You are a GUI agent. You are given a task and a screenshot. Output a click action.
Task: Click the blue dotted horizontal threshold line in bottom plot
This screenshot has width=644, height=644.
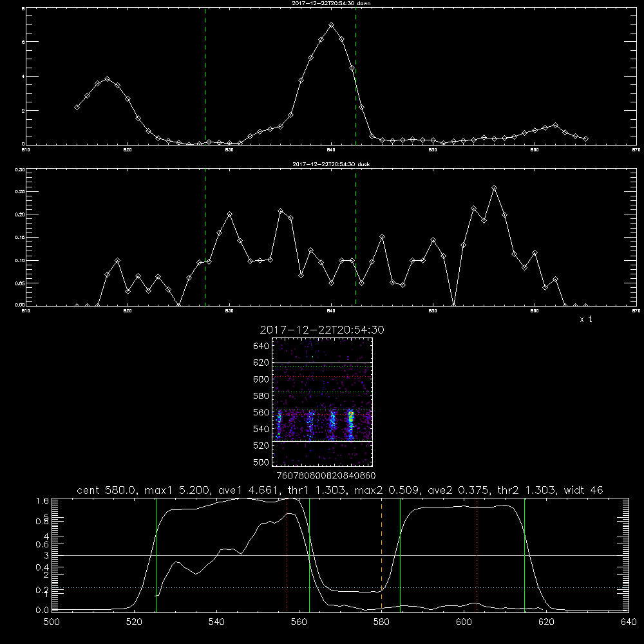(x=340, y=588)
